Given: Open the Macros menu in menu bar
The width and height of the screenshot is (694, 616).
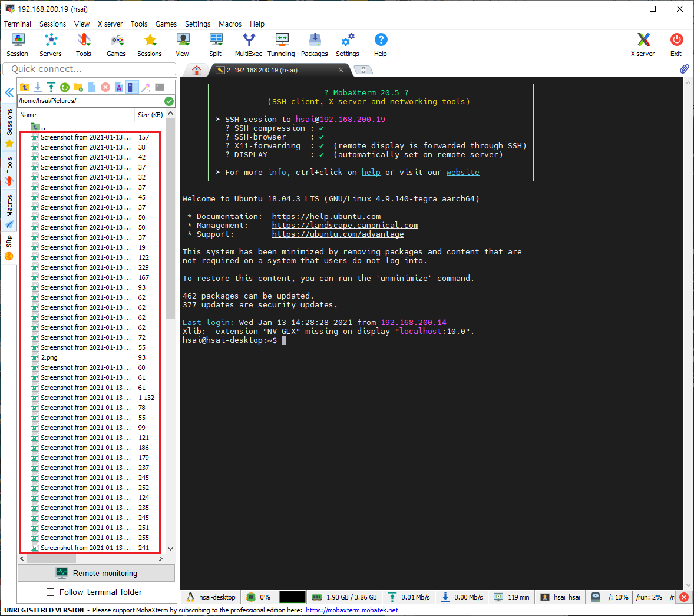Looking at the screenshot, I should click(230, 24).
